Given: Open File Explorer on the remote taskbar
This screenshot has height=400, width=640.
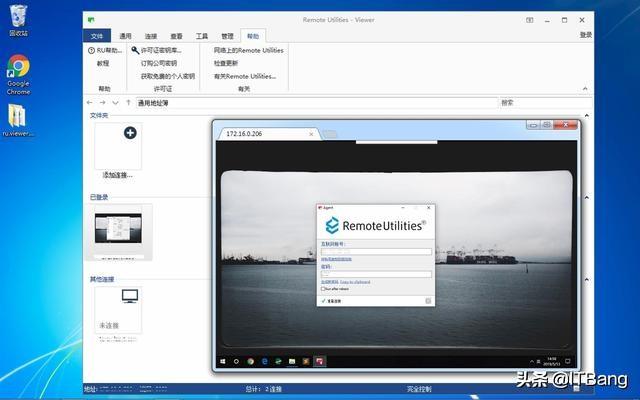Looking at the screenshot, I should [292, 361].
